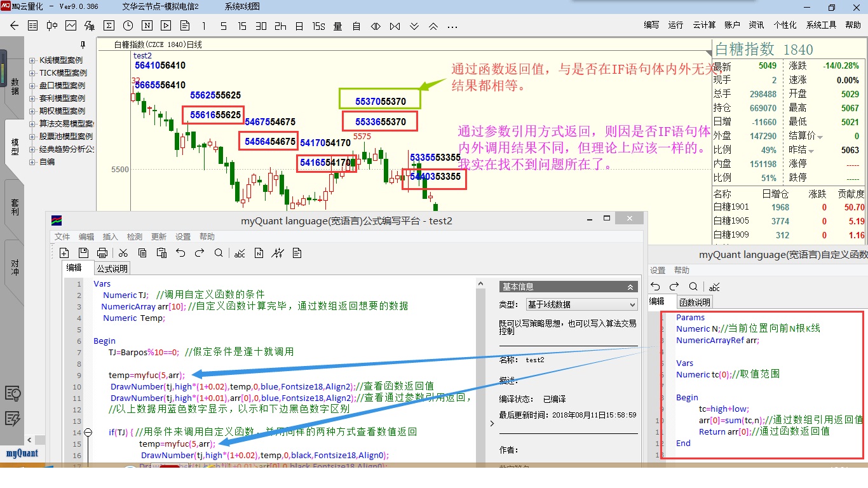Open the 插入 menu in formula editor

110,237
